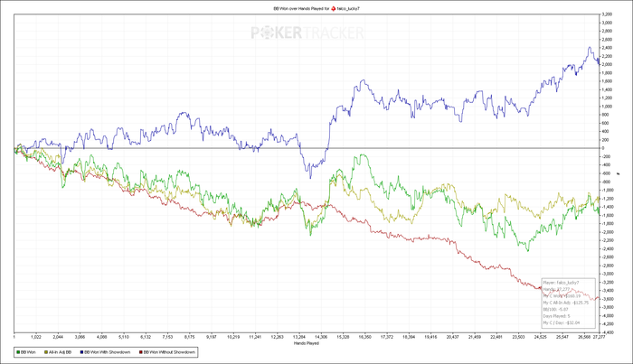Click the '27,277' x-axis tick label
Image resolution: width=633 pixels, height=364 pixels.
tap(599, 337)
